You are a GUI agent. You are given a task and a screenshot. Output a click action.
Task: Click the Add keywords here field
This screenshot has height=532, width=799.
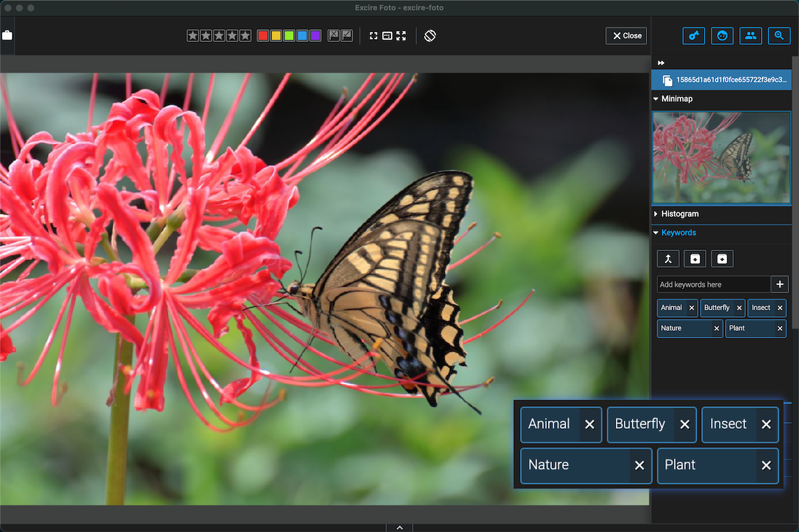click(x=712, y=284)
